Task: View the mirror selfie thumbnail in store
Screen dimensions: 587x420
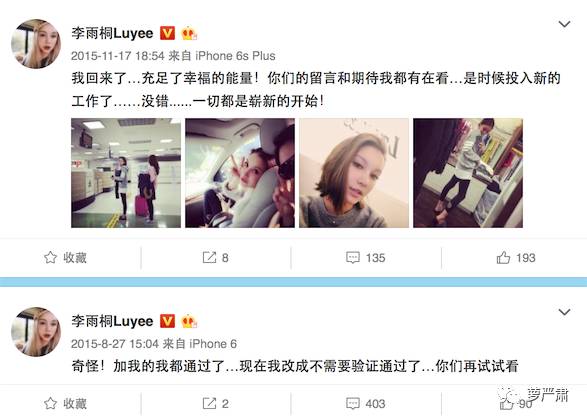Action: pos(468,173)
